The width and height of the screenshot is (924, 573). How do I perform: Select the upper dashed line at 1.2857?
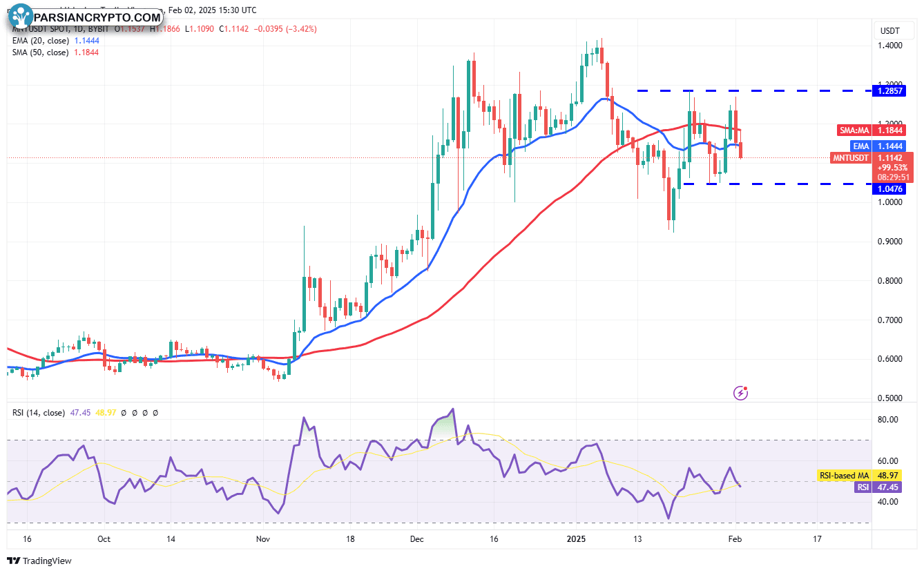(754, 90)
